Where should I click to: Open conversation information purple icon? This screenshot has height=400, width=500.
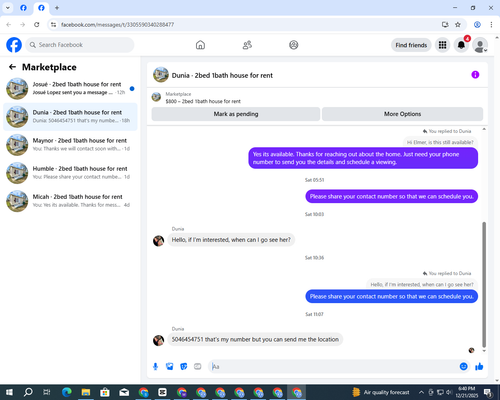475,75
